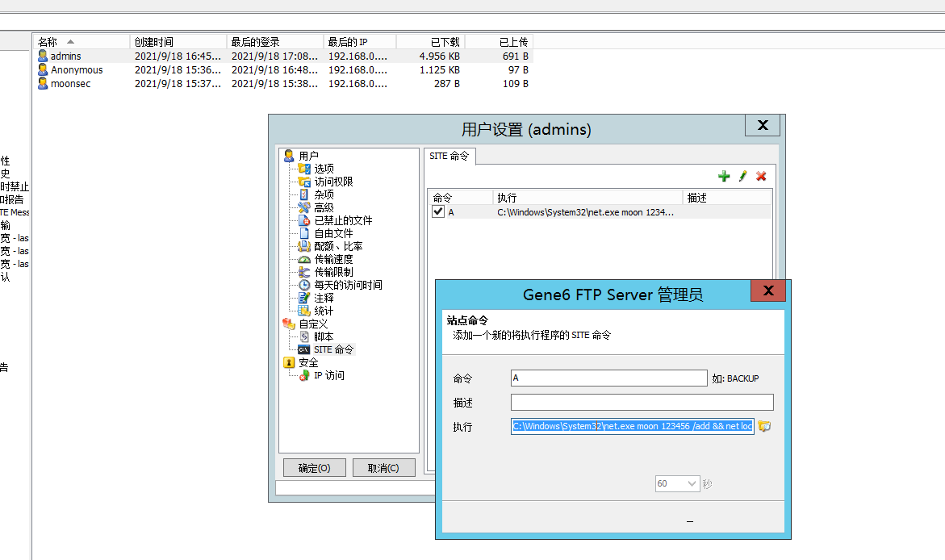Select the admins row name text
Viewport: 945px width, 560px height.
[x=65, y=56]
